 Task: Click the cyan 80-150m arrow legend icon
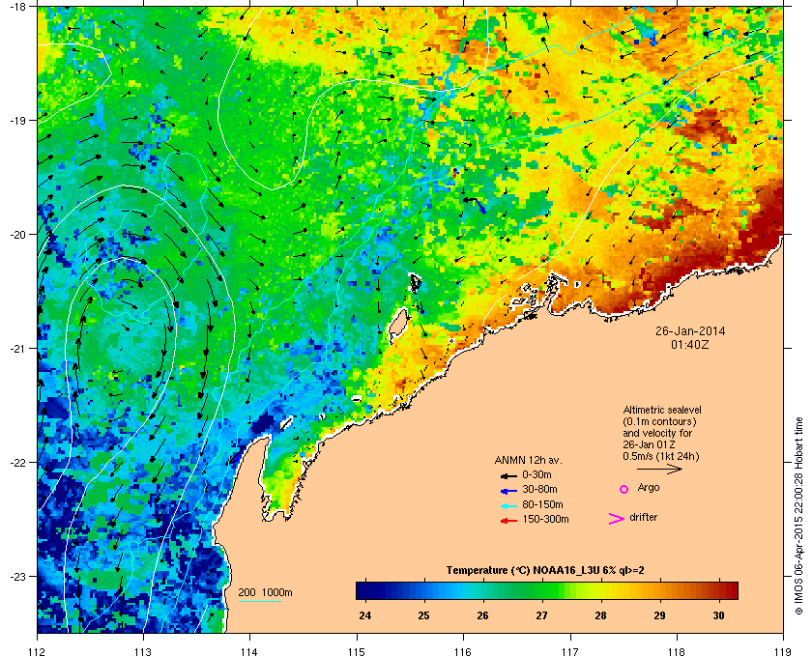pyautogui.click(x=508, y=506)
